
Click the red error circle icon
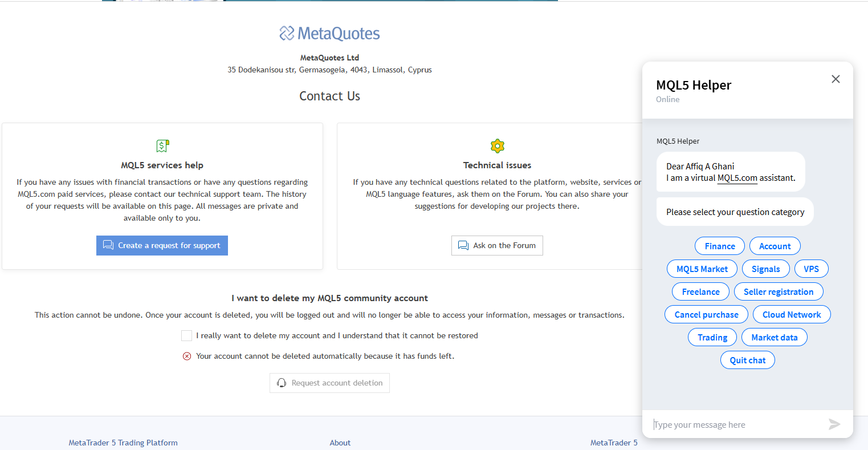coord(187,356)
